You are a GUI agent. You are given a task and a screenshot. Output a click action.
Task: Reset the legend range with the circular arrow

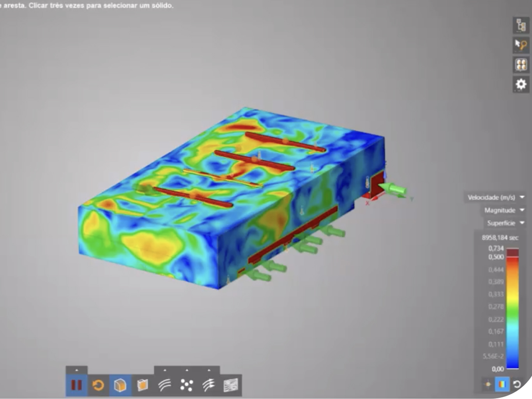517,384
